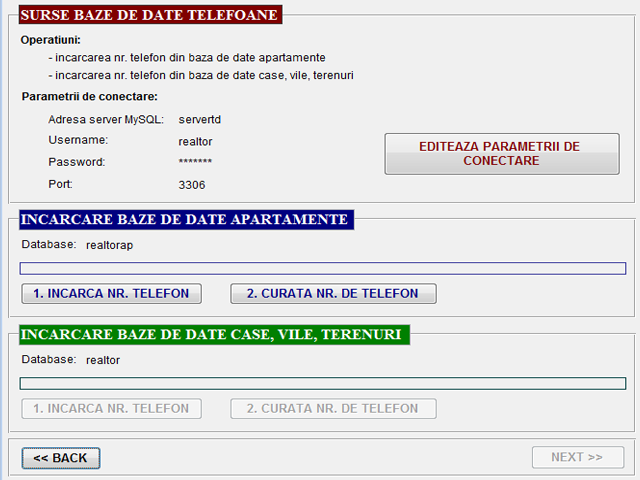Click the realtor value next to Username

pyautogui.click(x=195, y=141)
